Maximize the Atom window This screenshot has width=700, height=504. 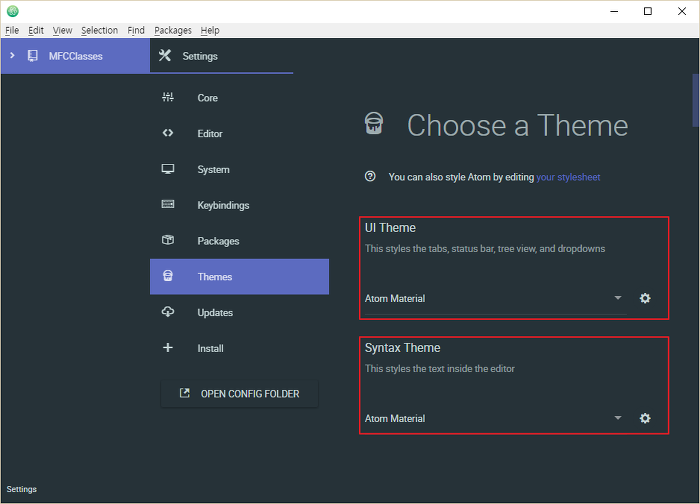point(648,11)
